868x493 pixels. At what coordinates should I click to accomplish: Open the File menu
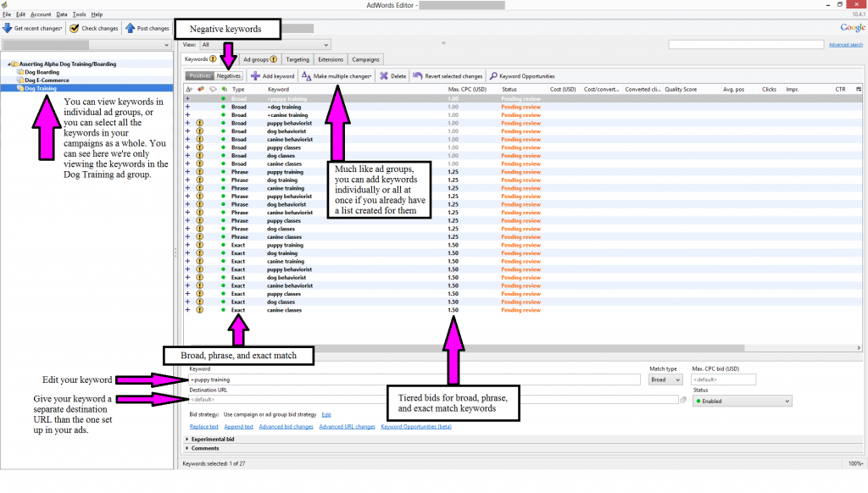7,14
